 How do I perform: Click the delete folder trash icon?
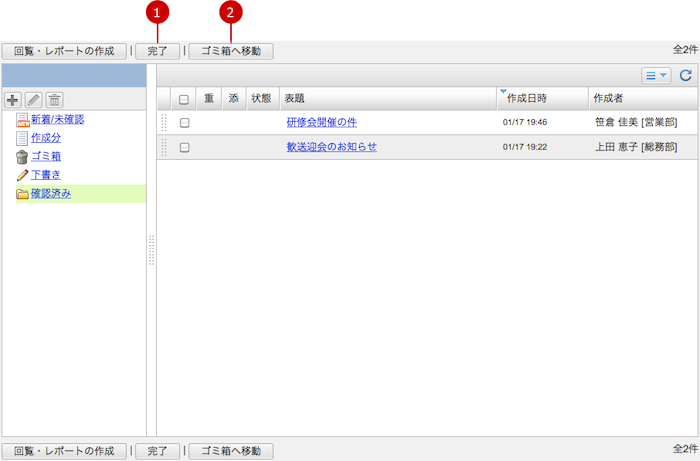point(54,100)
